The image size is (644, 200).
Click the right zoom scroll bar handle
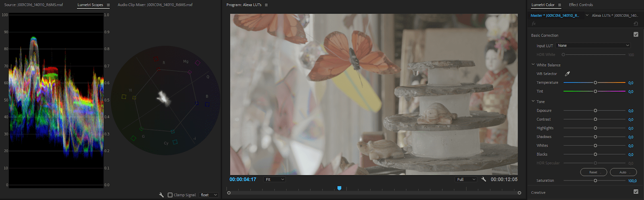(519, 193)
